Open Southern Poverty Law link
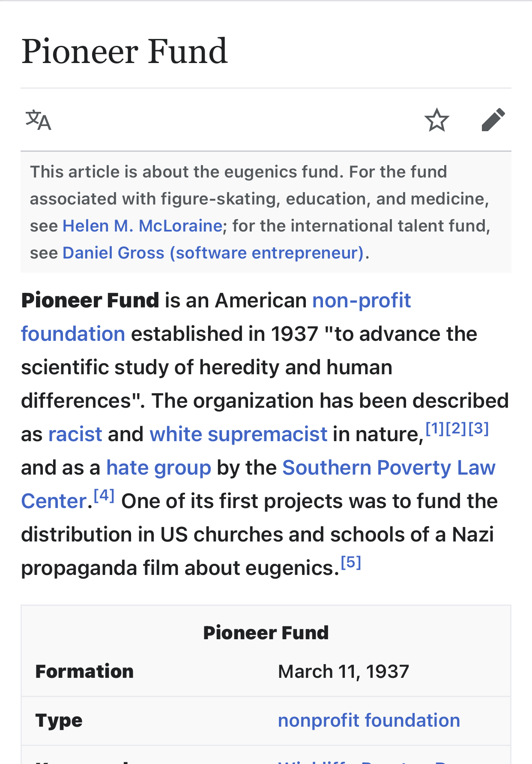The height and width of the screenshot is (764, 532). click(x=389, y=467)
